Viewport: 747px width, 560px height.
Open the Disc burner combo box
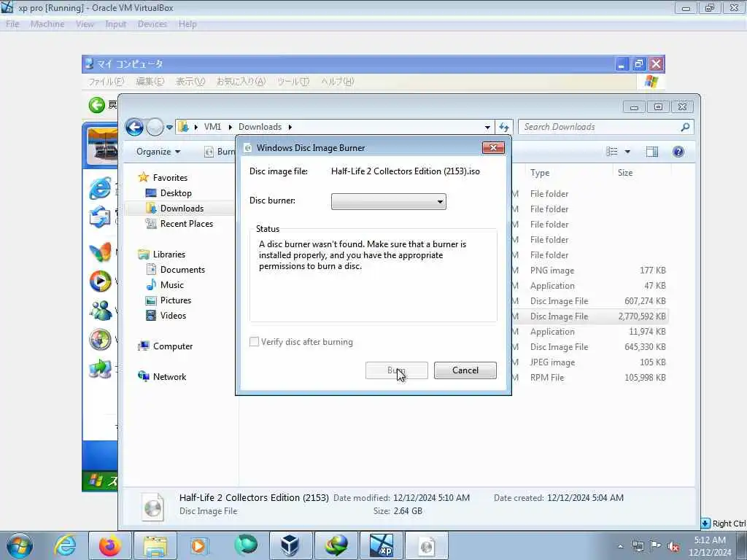[x=389, y=201]
